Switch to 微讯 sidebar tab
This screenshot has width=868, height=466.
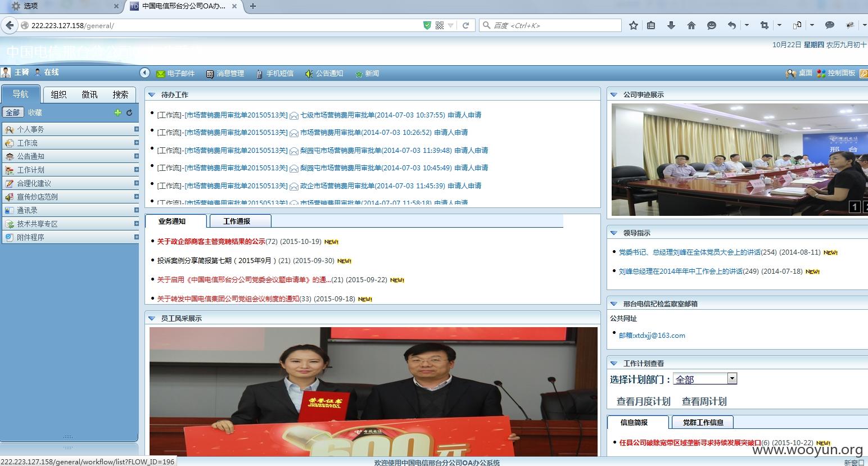89,94
